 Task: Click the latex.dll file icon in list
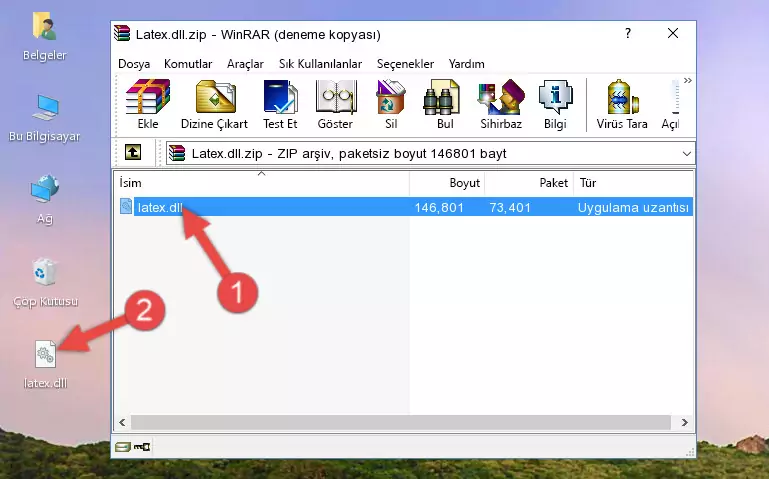click(x=126, y=206)
